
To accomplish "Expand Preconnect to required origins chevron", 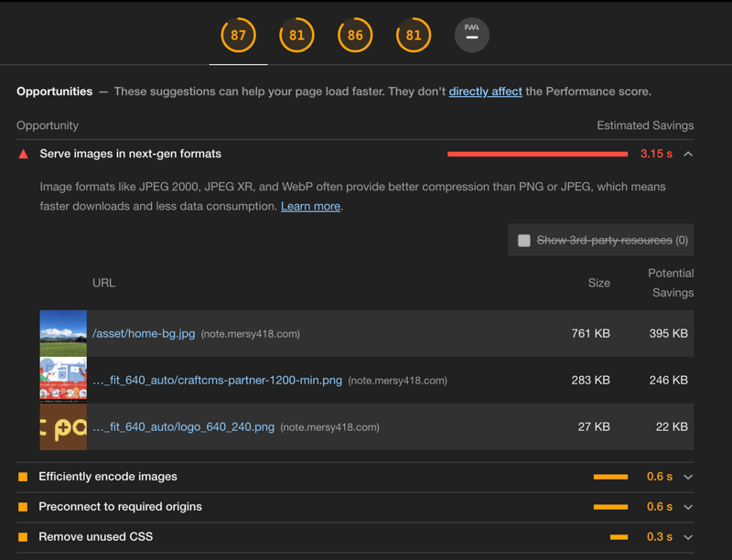I will tap(688, 507).
